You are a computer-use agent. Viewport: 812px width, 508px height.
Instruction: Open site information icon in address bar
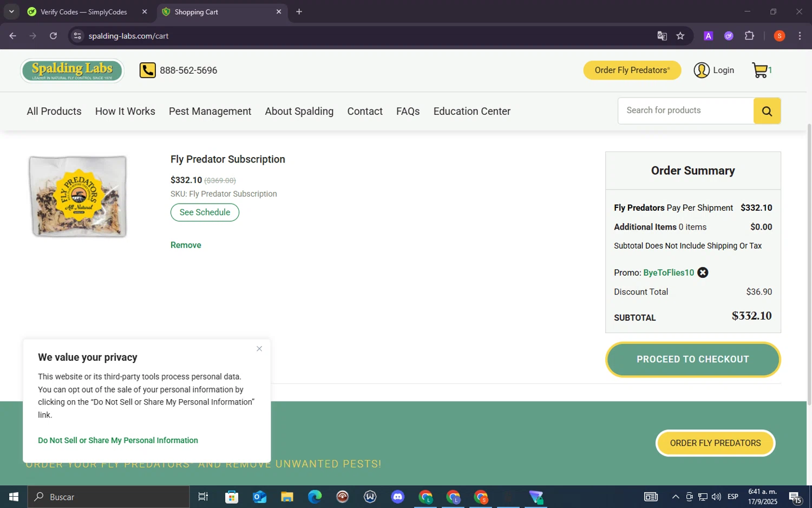click(x=77, y=36)
